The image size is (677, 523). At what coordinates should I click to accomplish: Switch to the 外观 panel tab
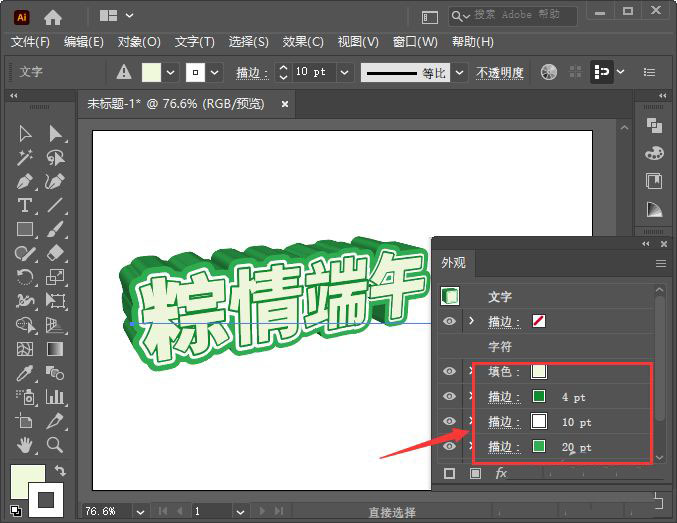point(453,263)
